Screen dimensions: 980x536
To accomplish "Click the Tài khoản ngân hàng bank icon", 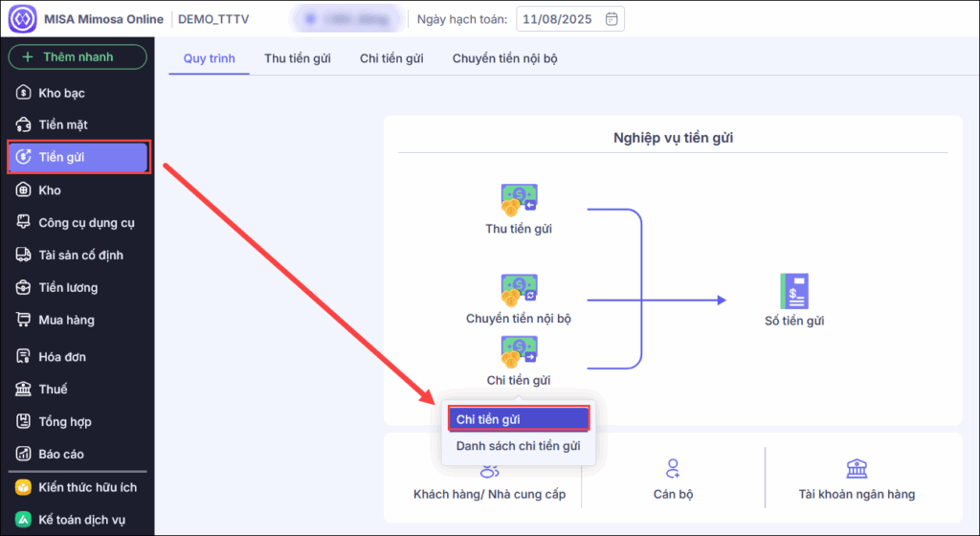I will click(x=857, y=469).
